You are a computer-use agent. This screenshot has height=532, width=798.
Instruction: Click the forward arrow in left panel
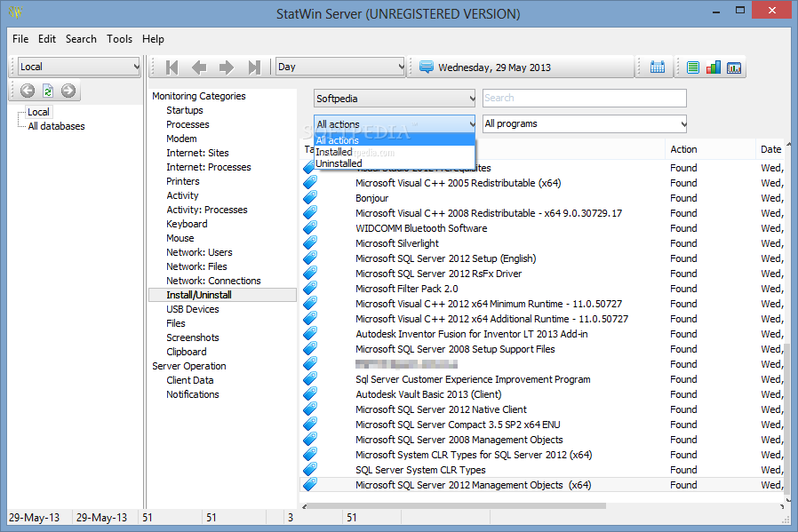pyautogui.click(x=68, y=91)
